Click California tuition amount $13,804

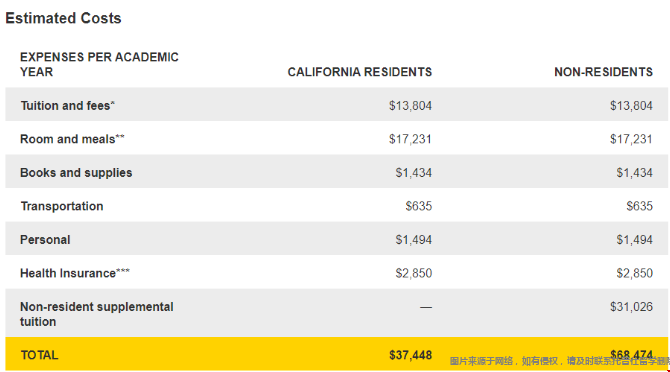coord(410,106)
